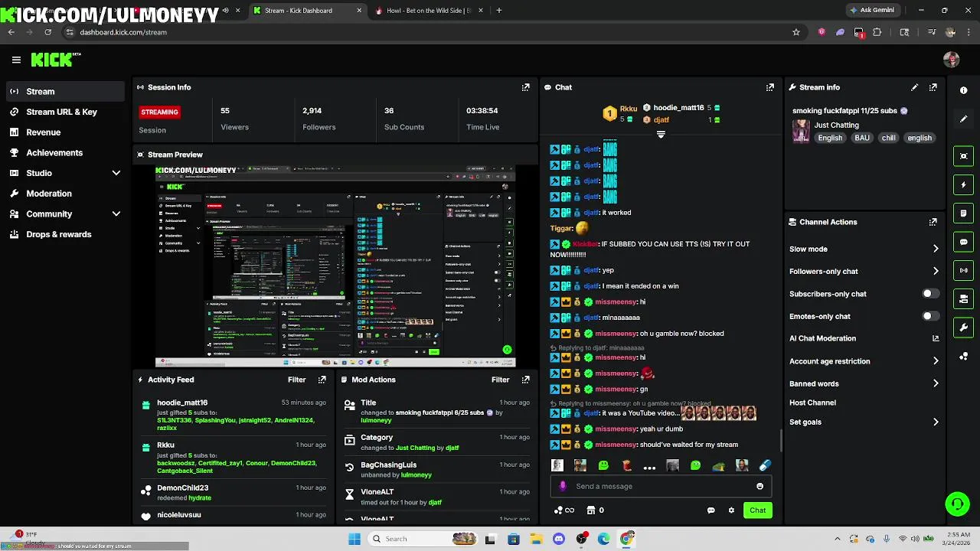Pop out the Channel Actions panel
Viewport: 980px width, 551px height.
[933, 222]
